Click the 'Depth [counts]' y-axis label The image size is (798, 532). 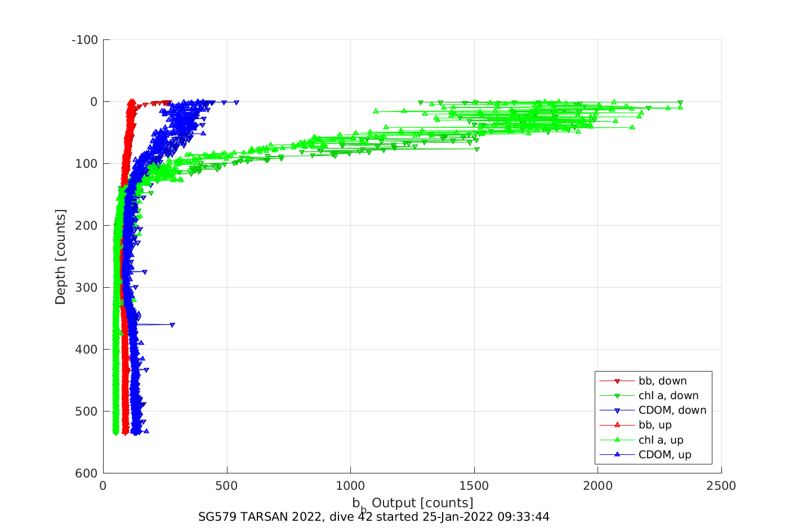coord(60,257)
